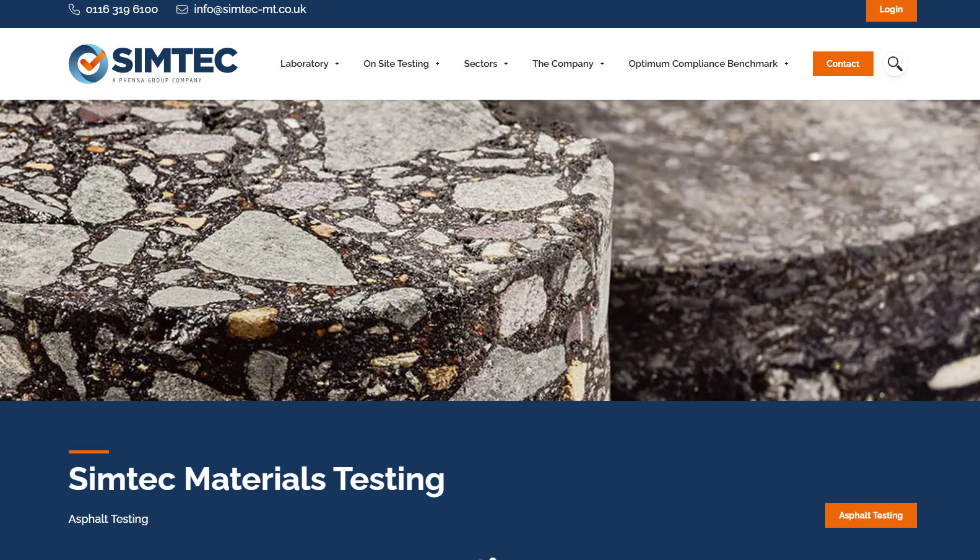Viewport: 980px width, 560px height.
Task: Click the phone handset icon in top bar
Action: pyautogui.click(x=74, y=9)
